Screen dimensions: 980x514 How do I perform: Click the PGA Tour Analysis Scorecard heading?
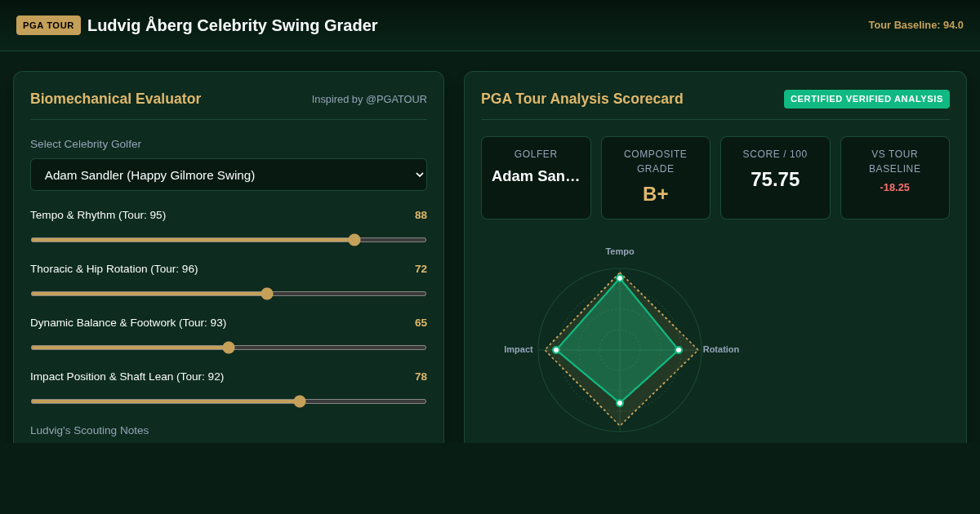582,99
